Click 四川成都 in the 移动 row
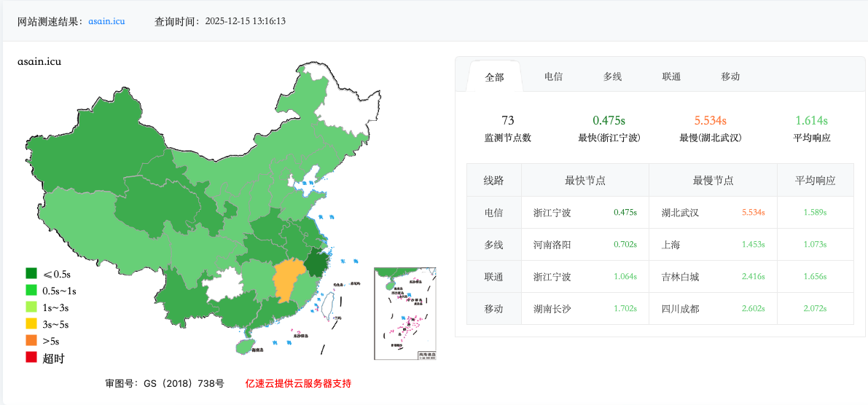 pyautogui.click(x=681, y=309)
